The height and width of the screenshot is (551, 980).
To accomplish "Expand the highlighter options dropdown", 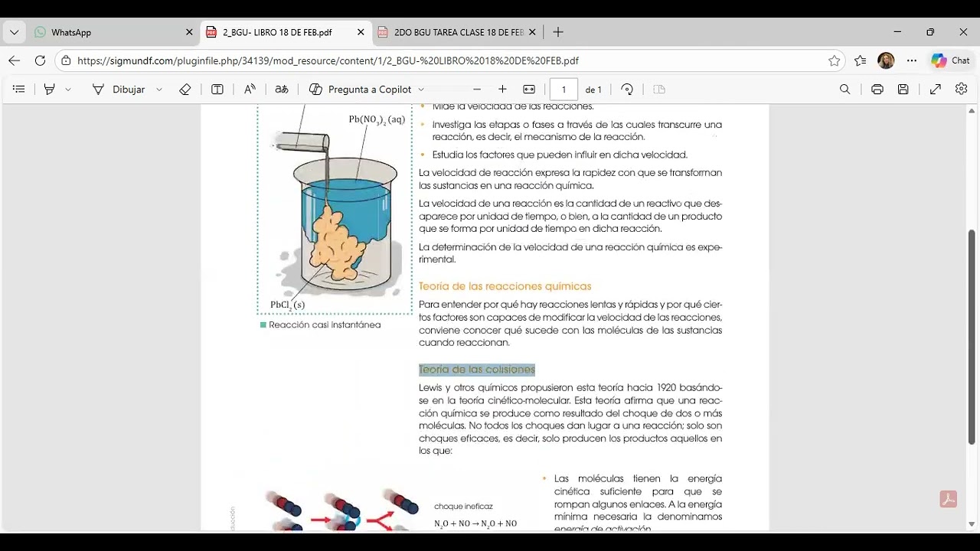I will [68, 90].
